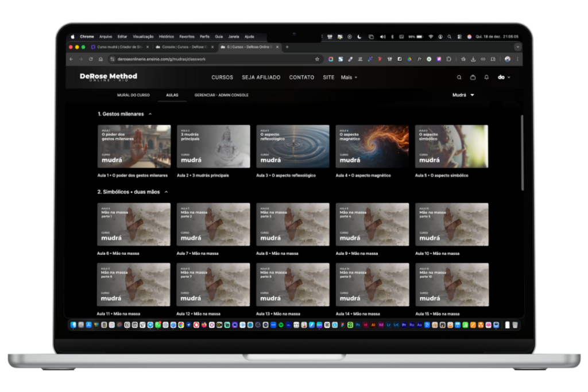Switch to the 'Console | Cursos' browser tab
This screenshot has width=588, height=392.
[184, 47]
